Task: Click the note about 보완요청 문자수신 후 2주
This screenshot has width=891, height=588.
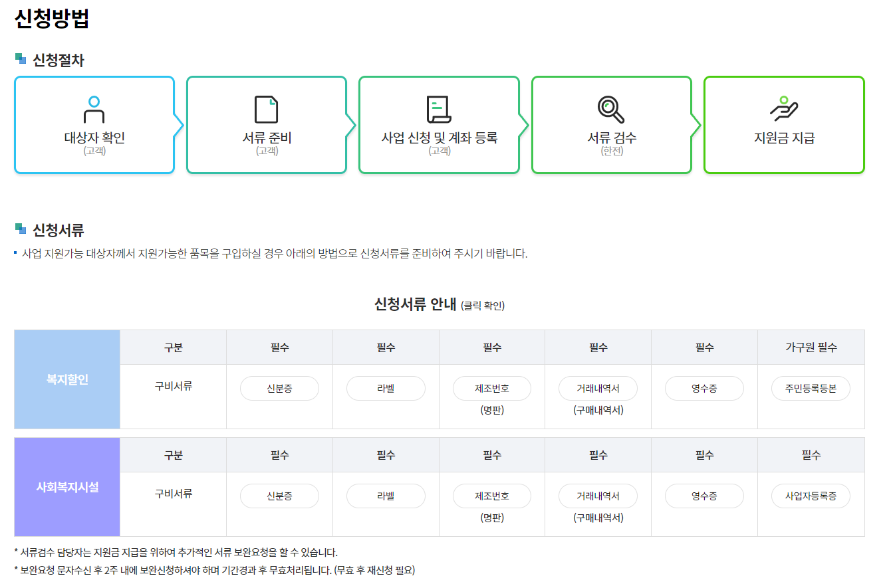Action: 214,570
